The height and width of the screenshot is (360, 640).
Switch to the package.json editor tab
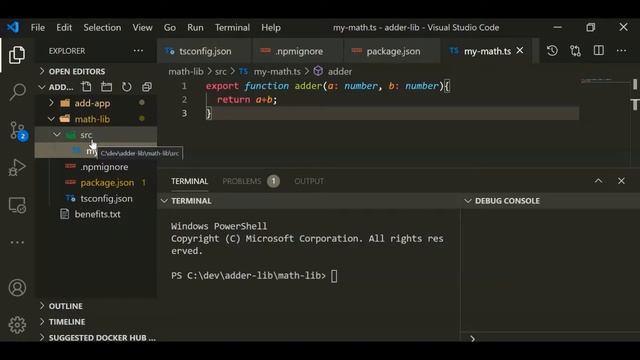tap(392, 51)
